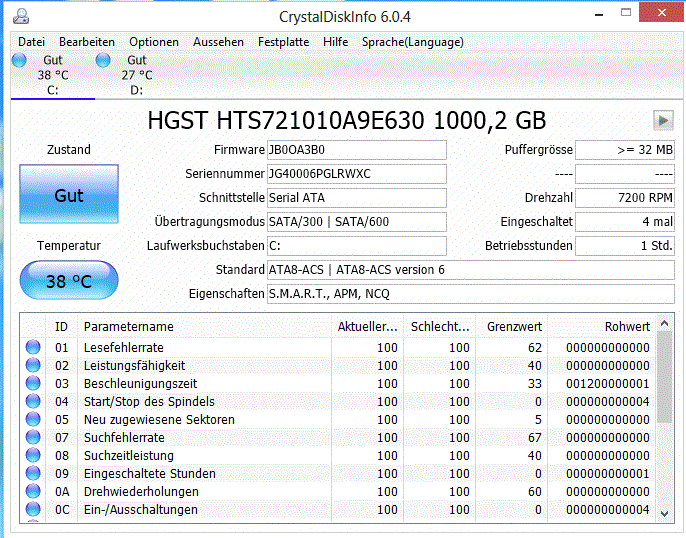Click status orb for Ein-/Ausschaltungen row

(x=33, y=509)
